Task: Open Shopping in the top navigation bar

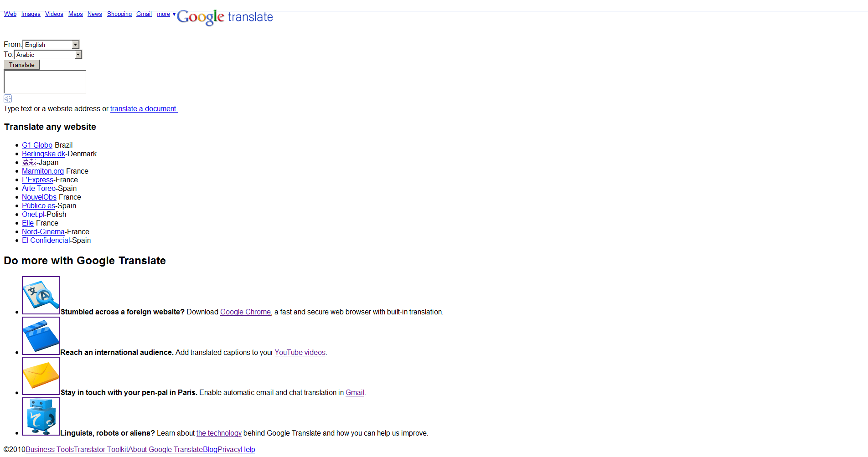Action: (119, 14)
